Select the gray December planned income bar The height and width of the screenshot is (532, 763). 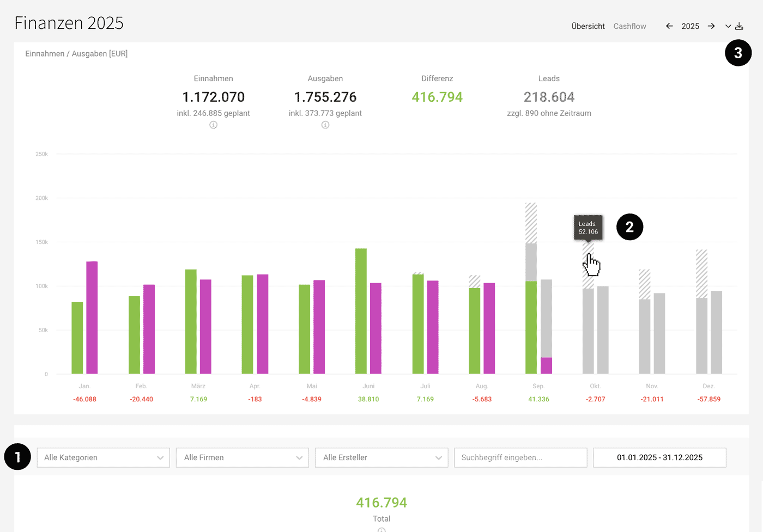point(701,335)
